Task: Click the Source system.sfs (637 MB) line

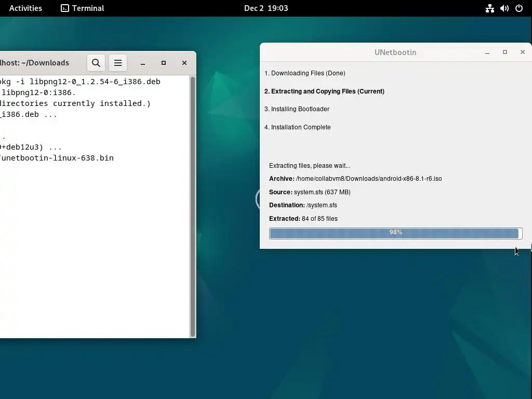Action: pos(310,192)
